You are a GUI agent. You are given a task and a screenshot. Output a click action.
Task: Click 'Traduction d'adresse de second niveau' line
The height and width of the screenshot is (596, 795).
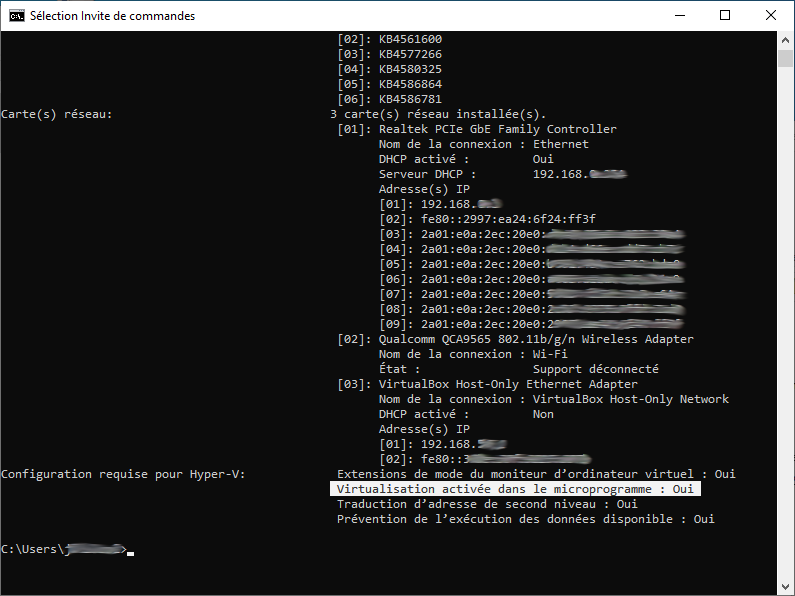(487, 504)
